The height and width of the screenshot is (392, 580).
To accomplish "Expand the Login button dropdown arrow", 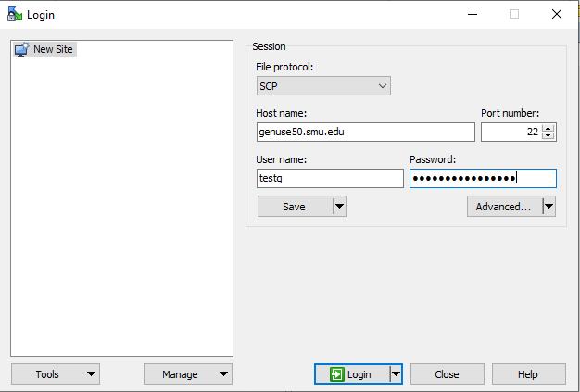I will pyautogui.click(x=396, y=374).
